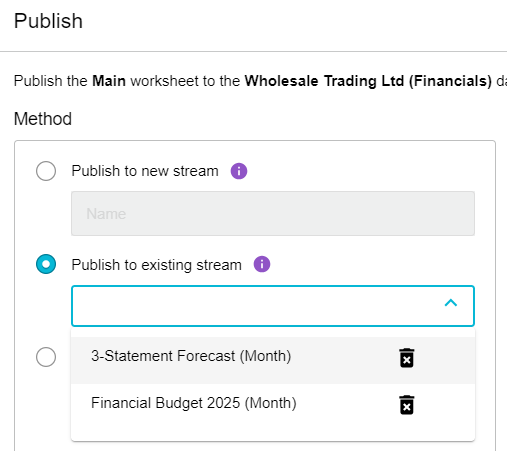Choose Financial Budget 2025 (Month) from the list

[x=194, y=403]
